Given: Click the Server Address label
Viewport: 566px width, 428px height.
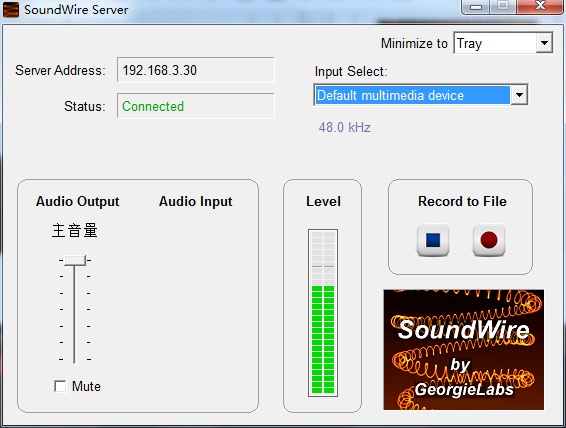Looking at the screenshot, I should (x=60, y=70).
